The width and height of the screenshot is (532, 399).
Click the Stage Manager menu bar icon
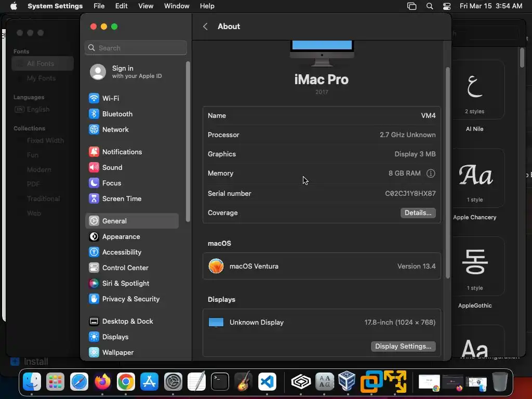click(411, 6)
